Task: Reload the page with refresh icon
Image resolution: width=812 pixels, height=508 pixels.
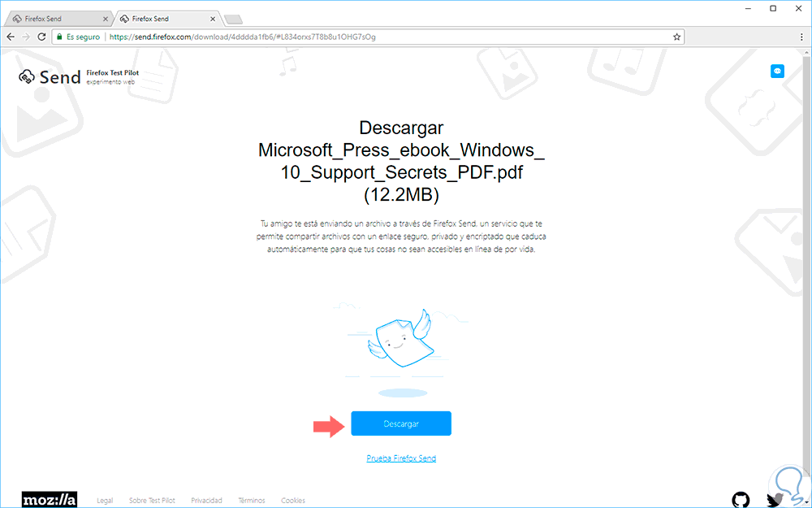Action: click(42, 37)
